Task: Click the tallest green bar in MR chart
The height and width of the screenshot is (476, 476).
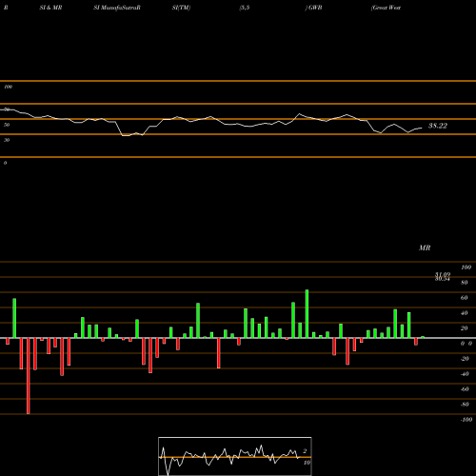Action: tap(307, 313)
